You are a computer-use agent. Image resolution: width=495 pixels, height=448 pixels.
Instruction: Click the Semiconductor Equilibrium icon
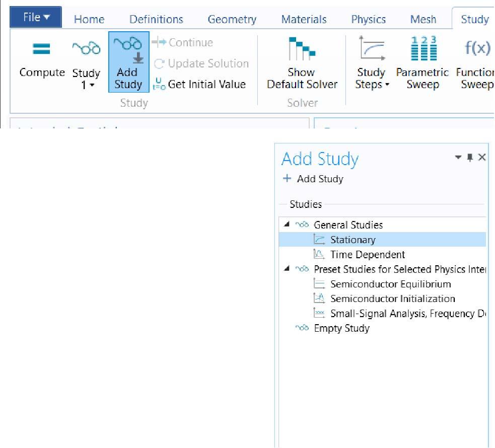pyautogui.click(x=319, y=283)
